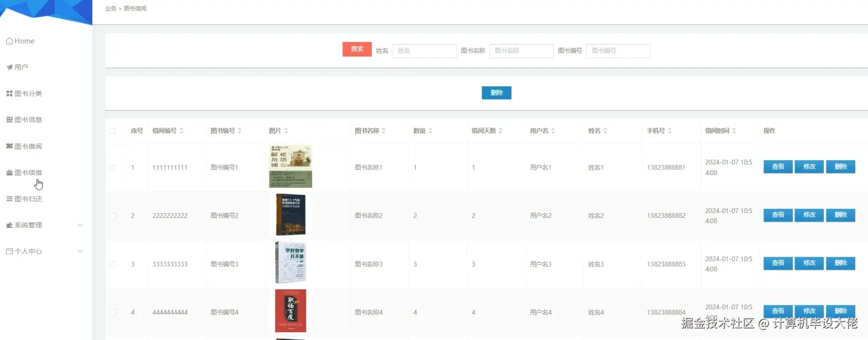This screenshot has height=340, width=868.
Task: Click 查看 for 图书名称4 row
Action: [x=778, y=311]
